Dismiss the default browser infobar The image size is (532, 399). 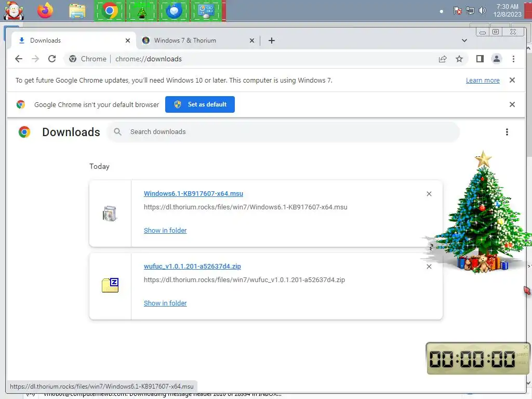(512, 104)
